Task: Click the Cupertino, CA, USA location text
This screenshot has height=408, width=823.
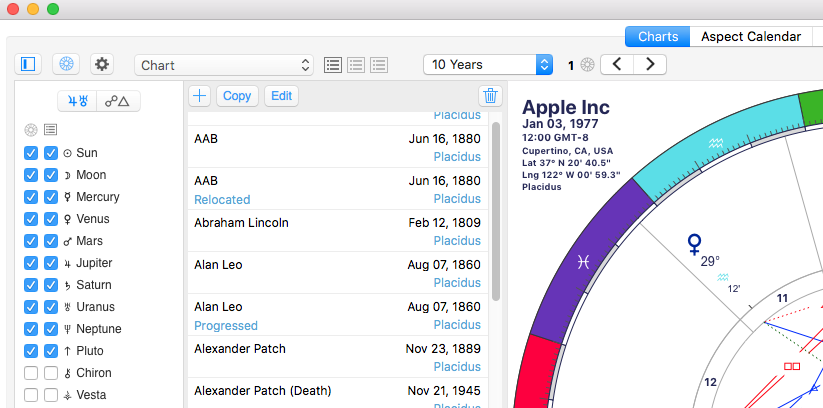Action: (x=567, y=151)
